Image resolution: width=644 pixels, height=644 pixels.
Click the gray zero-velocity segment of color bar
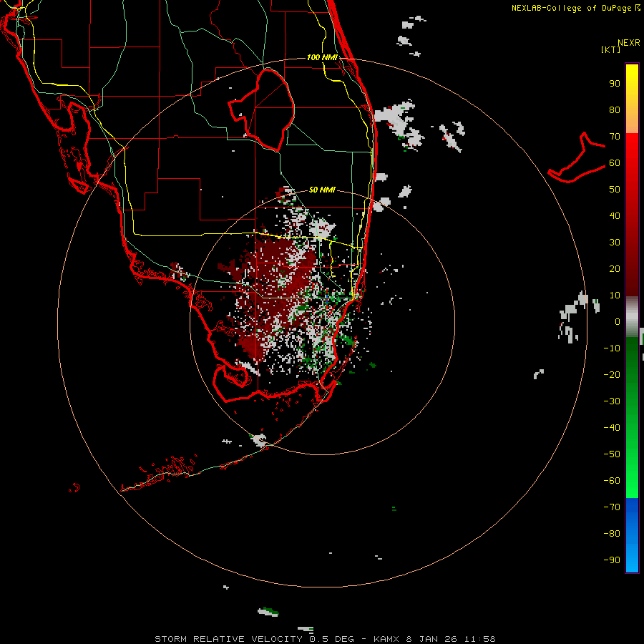tap(632, 317)
